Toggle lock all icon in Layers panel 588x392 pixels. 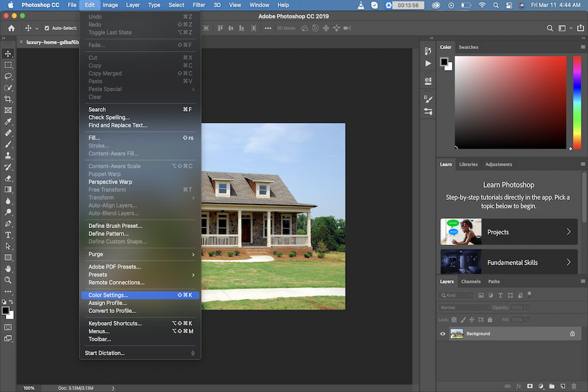click(x=490, y=319)
